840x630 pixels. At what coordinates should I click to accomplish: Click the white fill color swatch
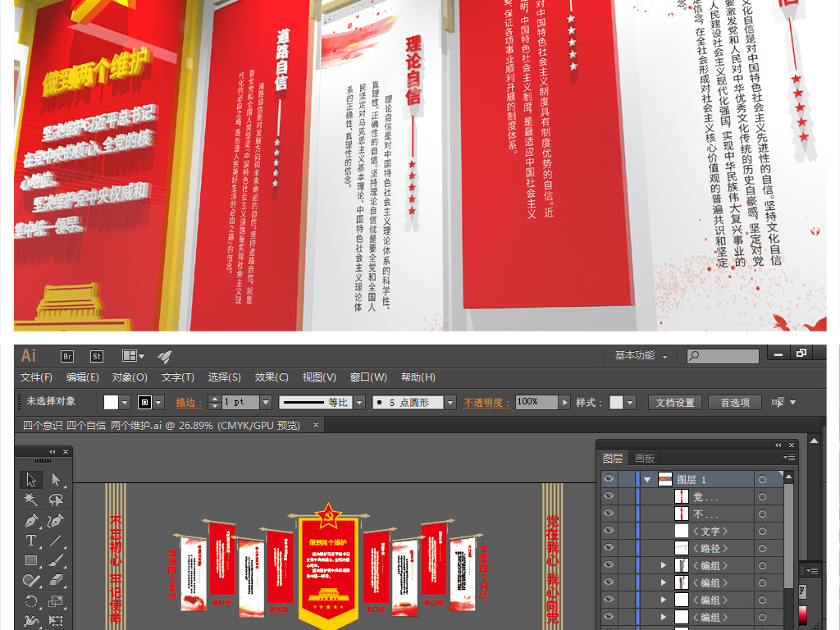(112, 403)
